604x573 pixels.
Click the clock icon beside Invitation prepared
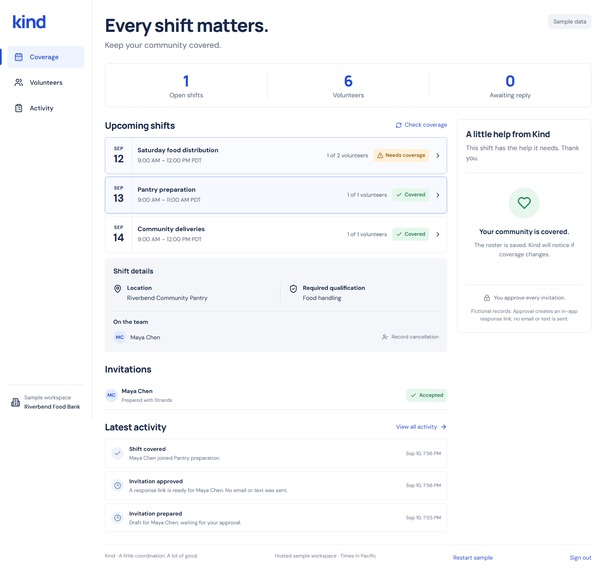[117, 518]
